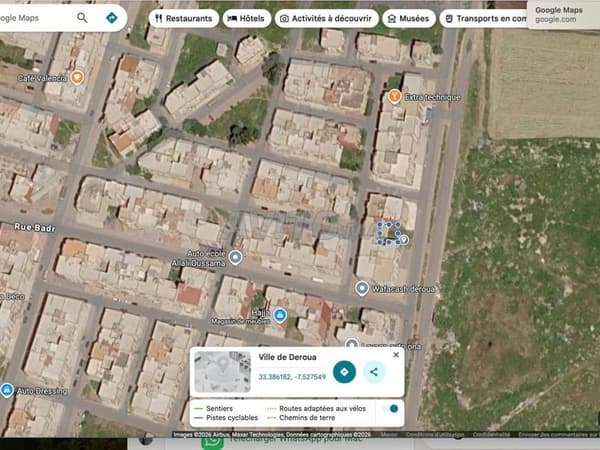Click Envoyer des commentaires link
The height and width of the screenshot is (450, 600).
pos(559,435)
